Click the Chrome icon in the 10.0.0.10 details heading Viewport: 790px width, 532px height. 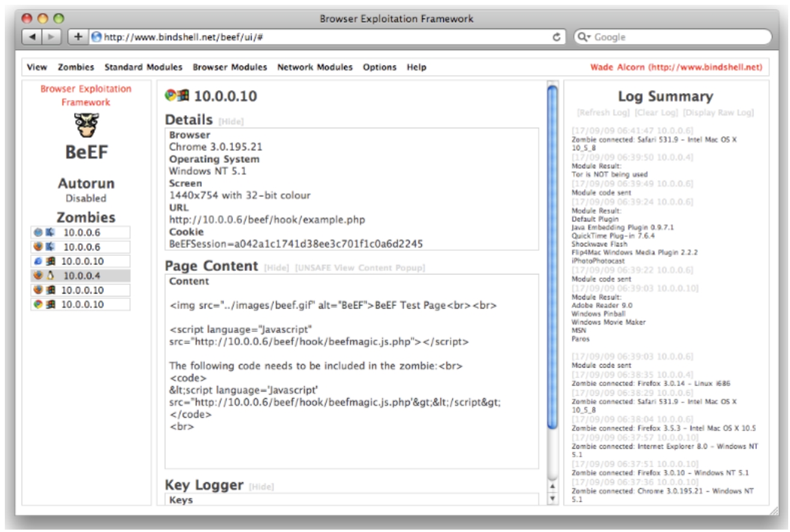point(171,95)
